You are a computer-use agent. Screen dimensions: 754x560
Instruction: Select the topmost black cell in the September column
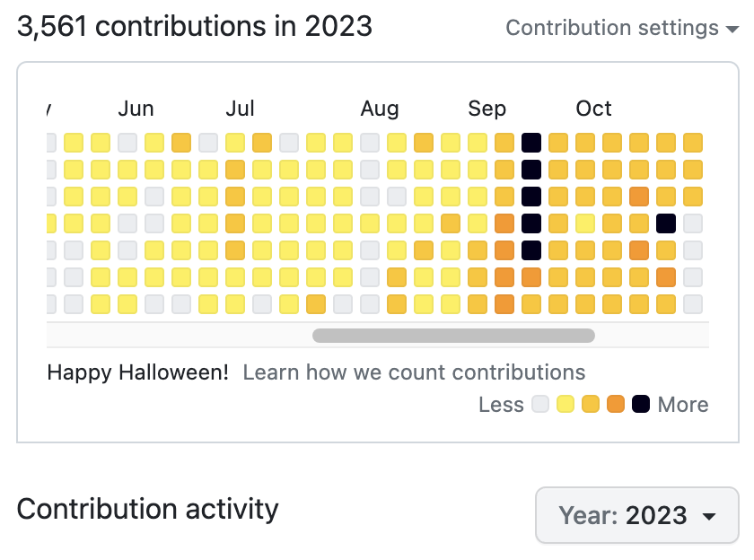coord(531,142)
